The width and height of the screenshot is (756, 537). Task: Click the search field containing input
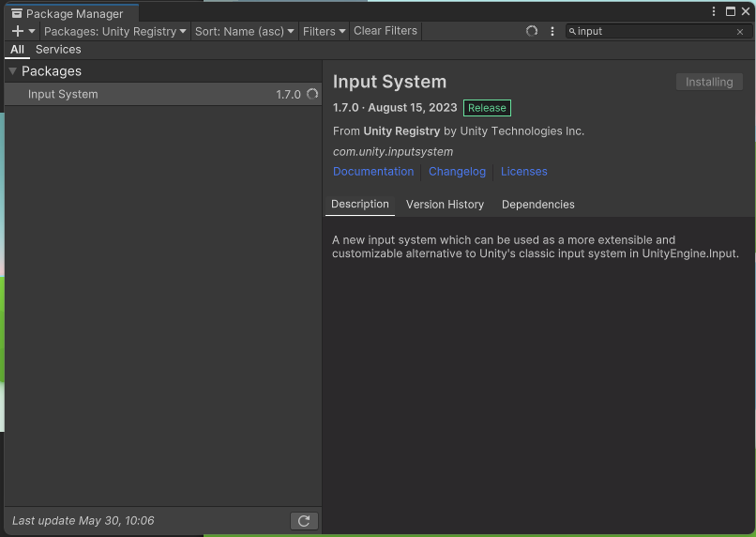658,31
